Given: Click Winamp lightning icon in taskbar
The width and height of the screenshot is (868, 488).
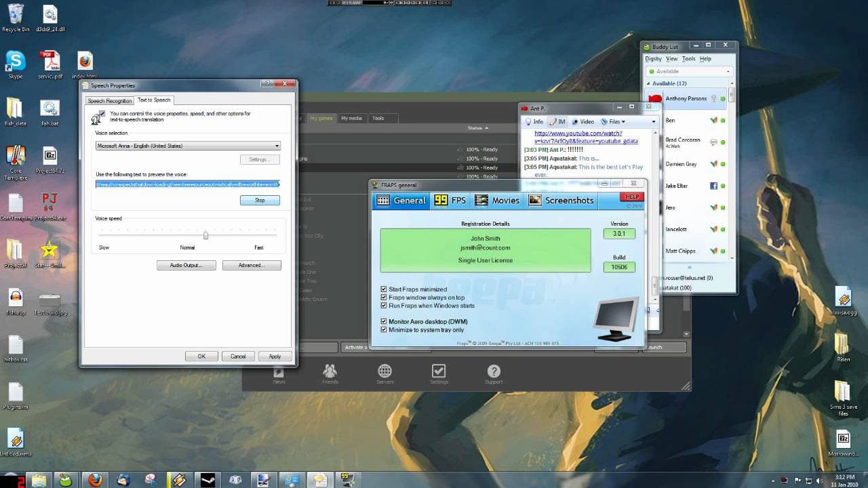Looking at the screenshot, I should [179, 479].
